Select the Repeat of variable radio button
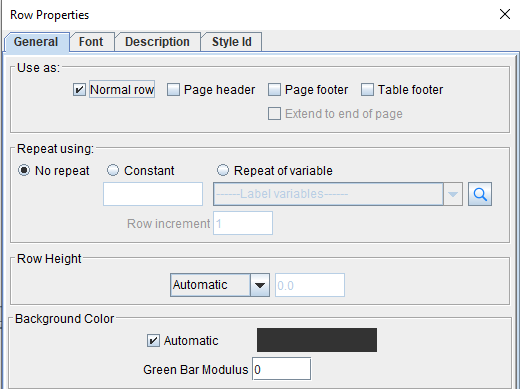520x389 pixels. (x=223, y=170)
